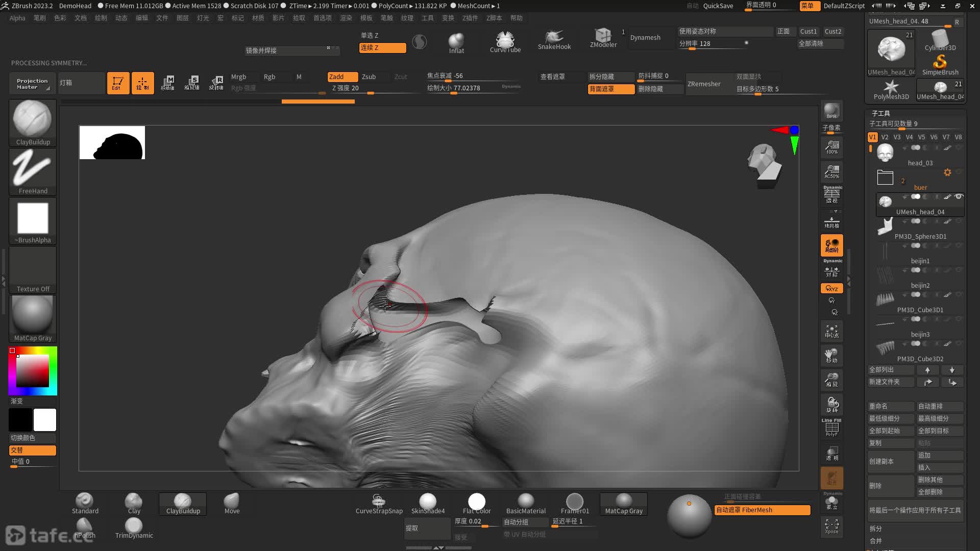Toggle the Draw (绘制) mode button
The height and width of the screenshot is (551, 980).
pos(142,83)
